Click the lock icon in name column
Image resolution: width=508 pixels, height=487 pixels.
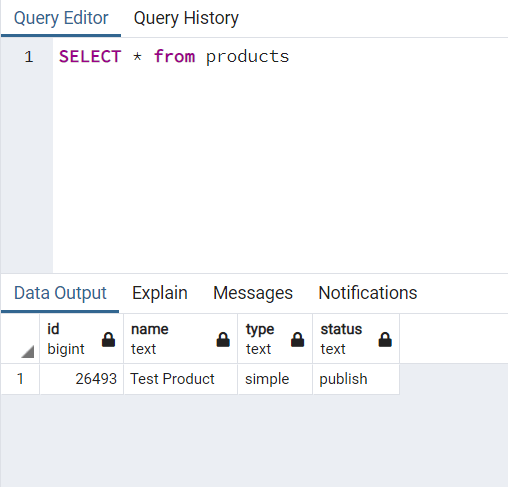click(223, 339)
